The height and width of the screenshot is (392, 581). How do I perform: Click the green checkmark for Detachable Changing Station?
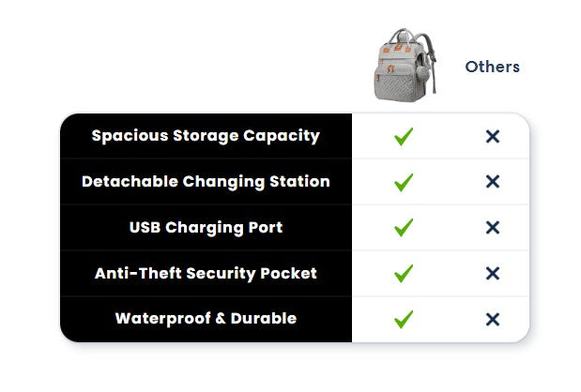coord(404,182)
